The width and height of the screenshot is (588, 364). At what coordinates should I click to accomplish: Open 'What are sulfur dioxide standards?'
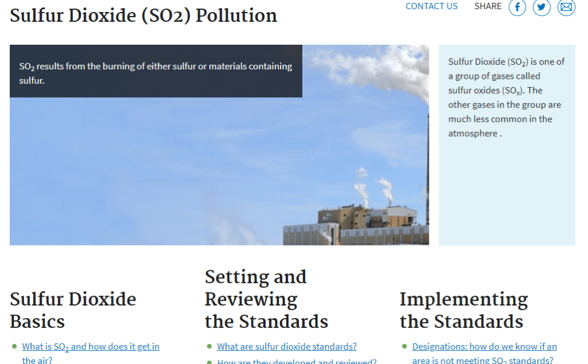click(x=286, y=346)
